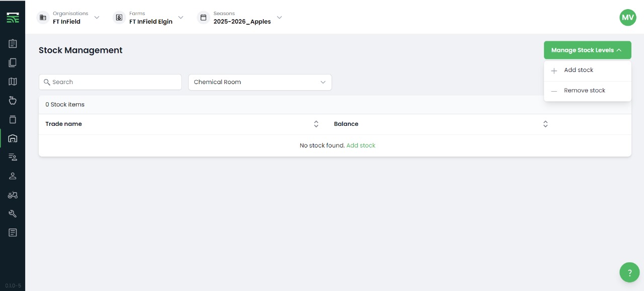This screenshot has height=291, width=644.
Task: Click the Trade name column header
Action: [x=63, y=124]
